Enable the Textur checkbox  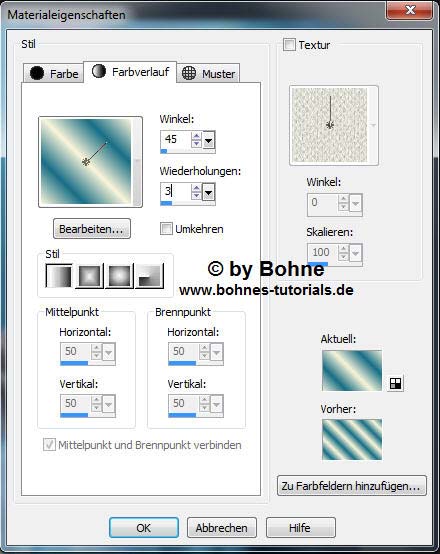(x=289, y=45)
